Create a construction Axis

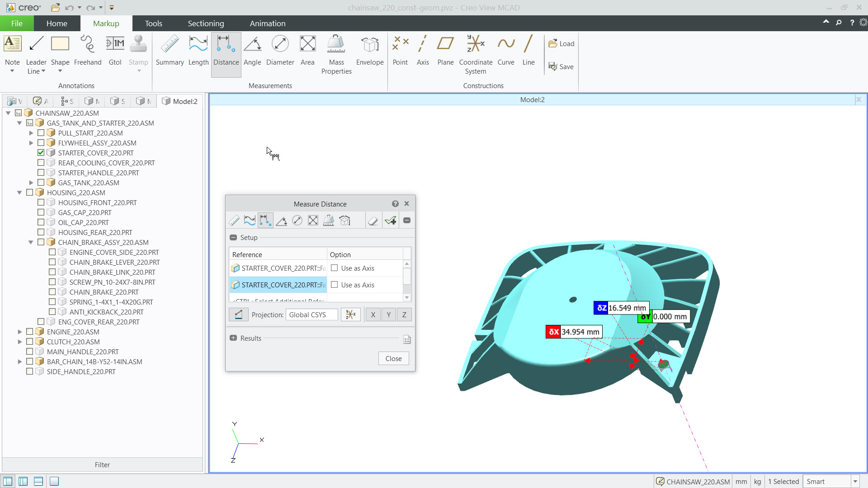423,51
